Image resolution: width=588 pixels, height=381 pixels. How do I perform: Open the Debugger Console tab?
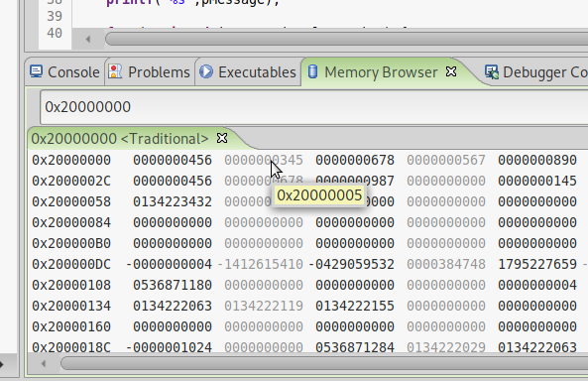pyautogui.click(x=536, y=72)
